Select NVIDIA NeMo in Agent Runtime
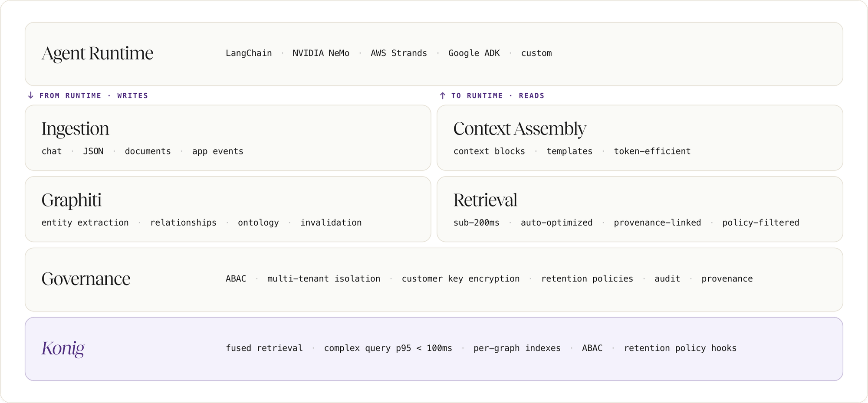This screenshot has width=868, height=403. (321, 53)
